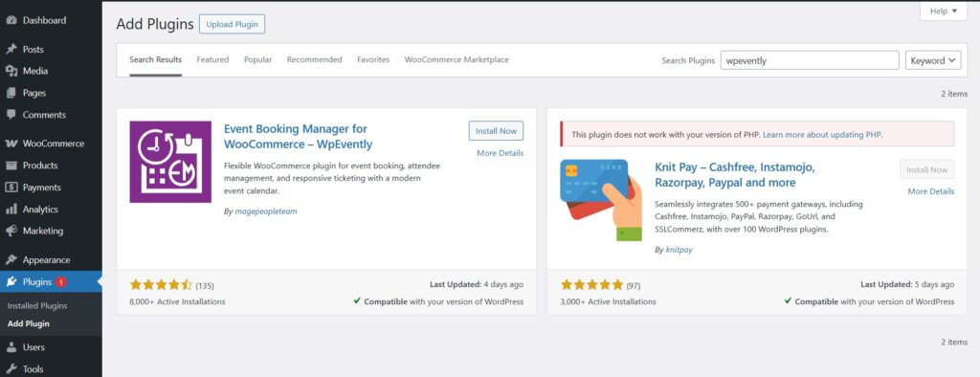Visit magepeopleteam author link

[x=266, y=211]
